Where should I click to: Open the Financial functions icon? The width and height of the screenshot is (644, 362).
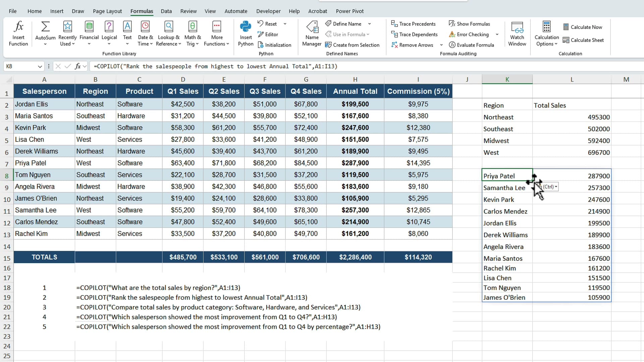point(89,26)
